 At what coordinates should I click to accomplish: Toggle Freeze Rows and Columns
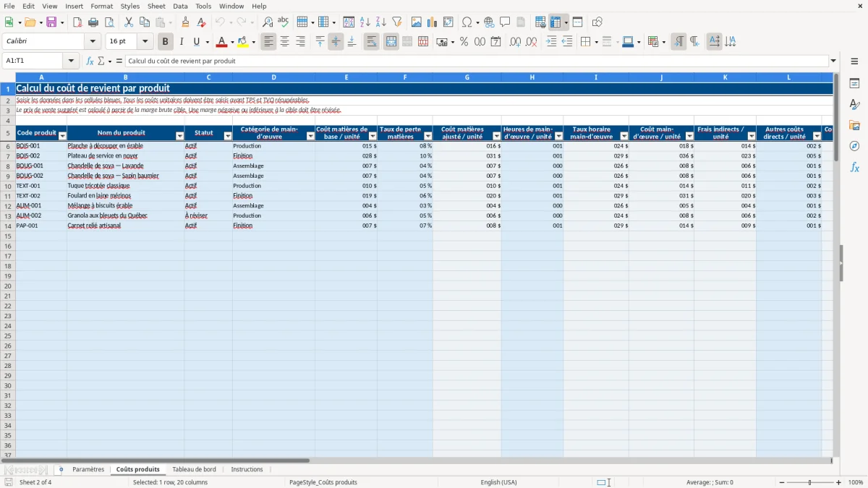click(x=556, y=22)
